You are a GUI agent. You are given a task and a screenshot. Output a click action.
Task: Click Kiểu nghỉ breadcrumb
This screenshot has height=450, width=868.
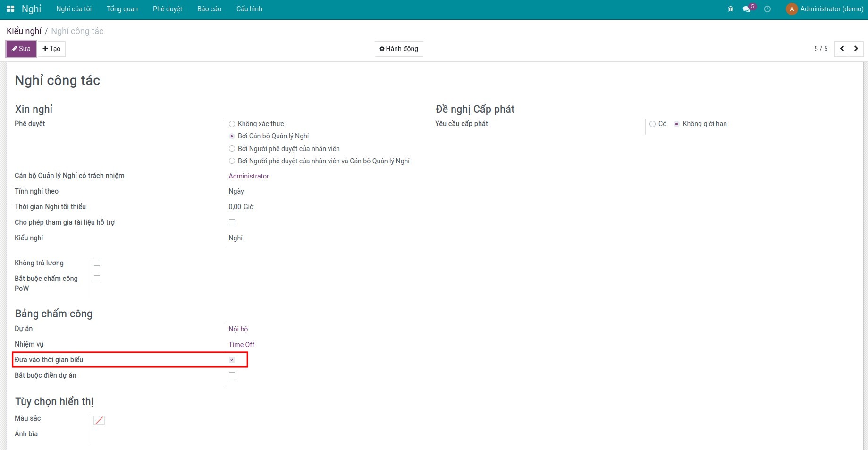pyautogui.click(x=24, y=31)
